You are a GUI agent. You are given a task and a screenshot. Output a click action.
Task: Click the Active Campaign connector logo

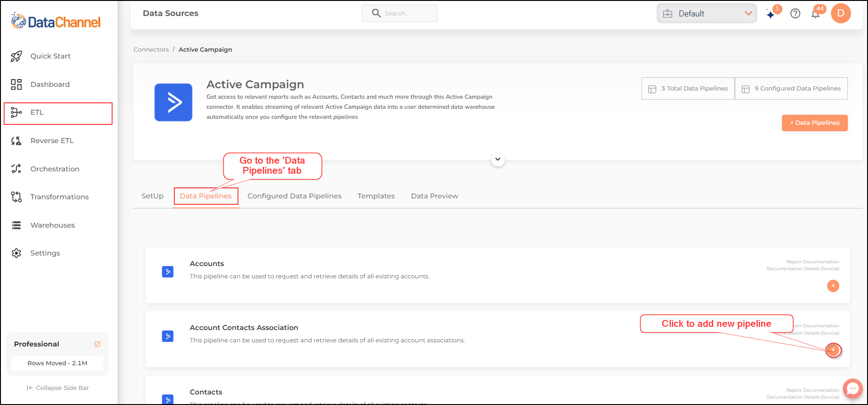173,102
